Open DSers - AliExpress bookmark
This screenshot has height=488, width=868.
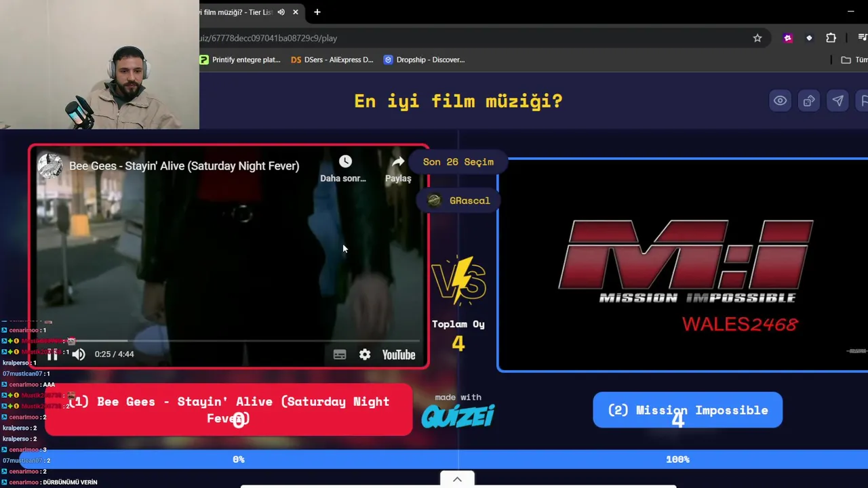(332, 60)
